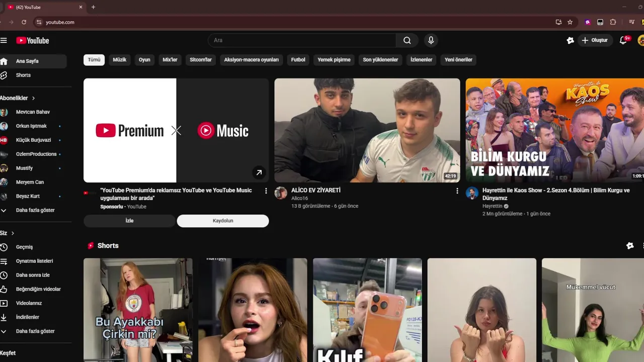Start voice search with microphone icon
644x362 pixels.
coord(431,40)
